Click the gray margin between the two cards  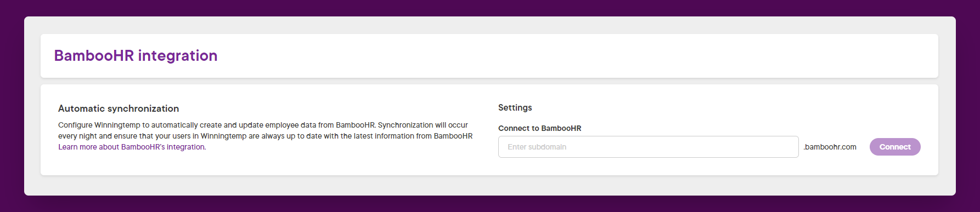point(489,81)
